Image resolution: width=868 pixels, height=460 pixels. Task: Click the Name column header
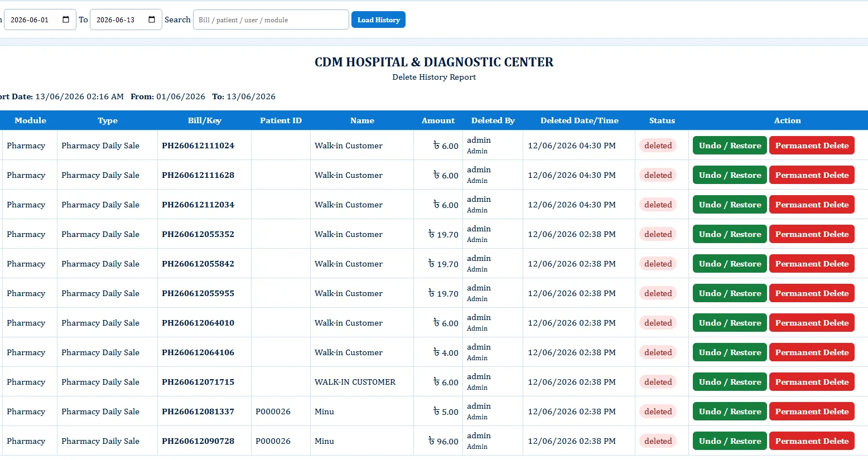[362, 120]
